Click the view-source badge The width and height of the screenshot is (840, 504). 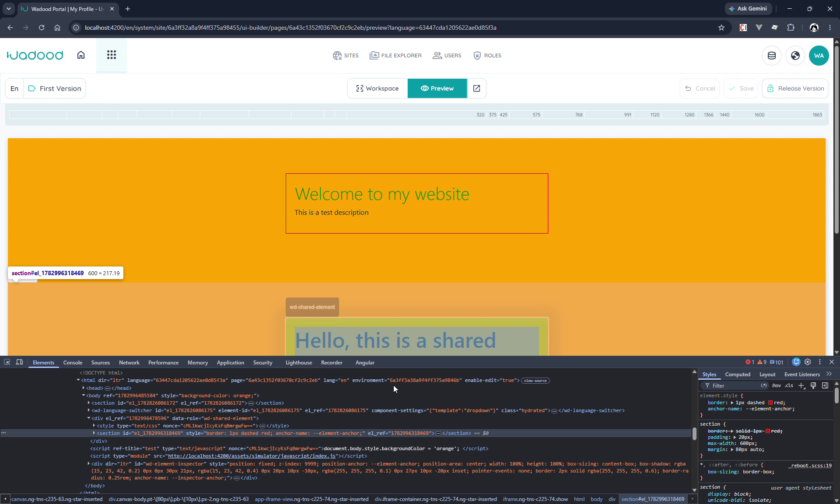pos(535,381)
